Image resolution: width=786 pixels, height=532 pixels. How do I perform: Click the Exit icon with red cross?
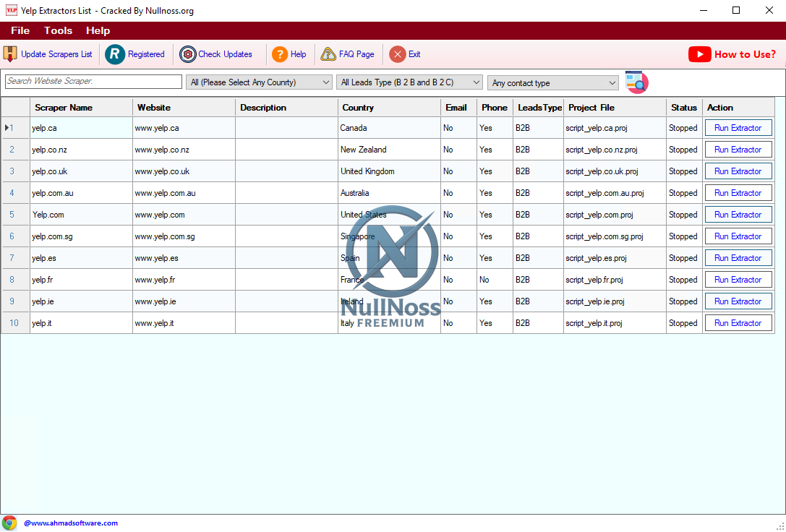pos(397,54)
